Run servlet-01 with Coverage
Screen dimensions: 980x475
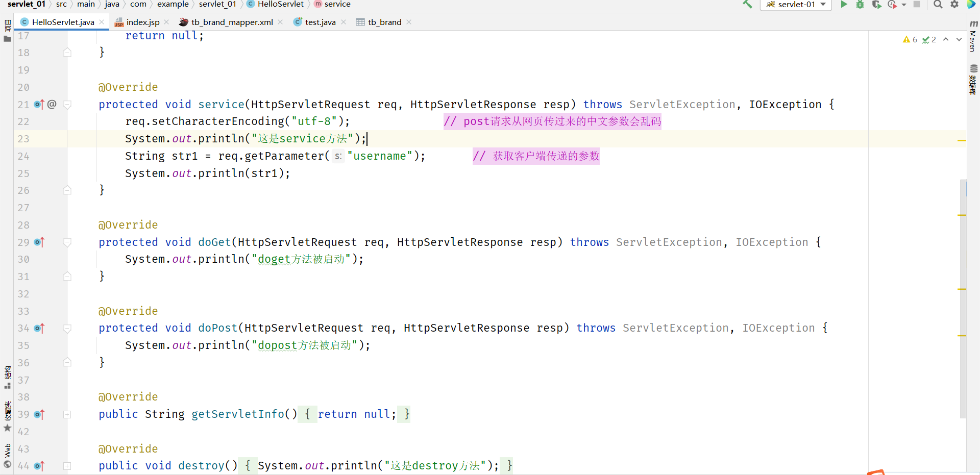pyautogui.click(x=877, y=5)
